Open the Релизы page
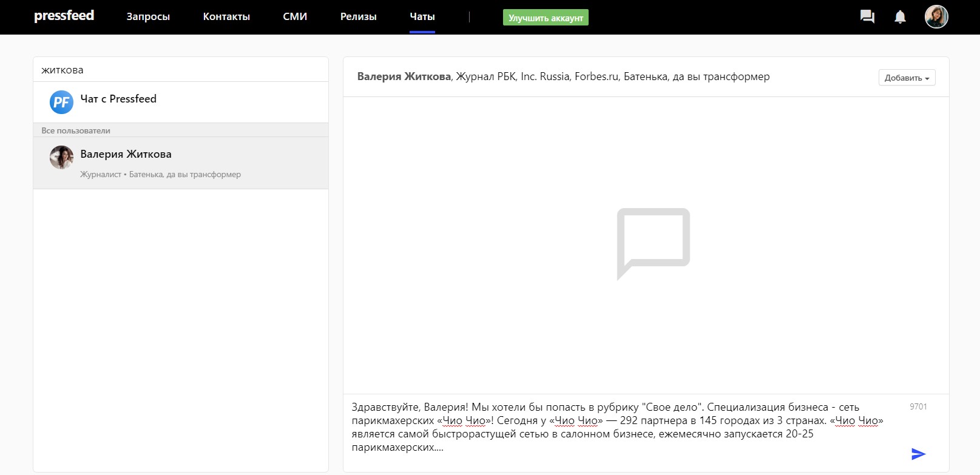 pos(358,17)
